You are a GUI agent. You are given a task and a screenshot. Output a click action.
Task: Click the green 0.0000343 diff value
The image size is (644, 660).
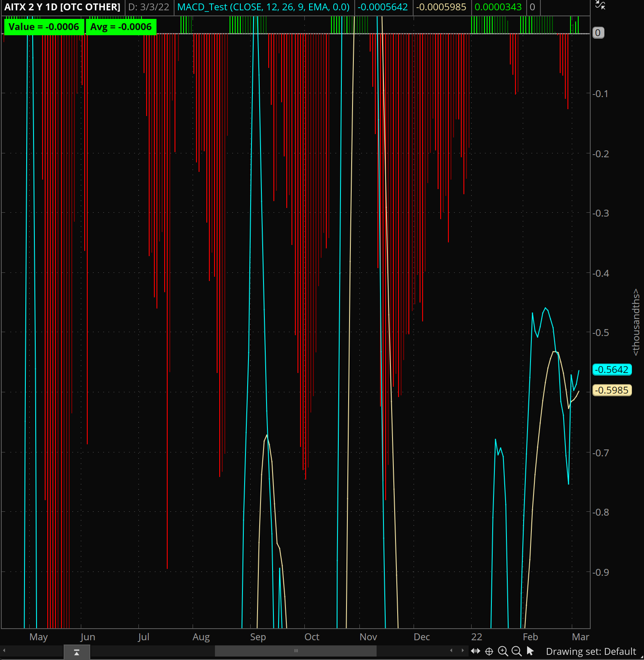click(498, 7)
